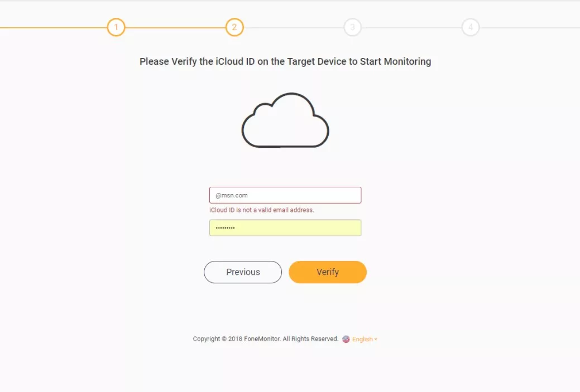This screenshot has height=392, width=580.
Task: Click the US flag language icon
Action: pyautogui.click(x=346, y=339)
